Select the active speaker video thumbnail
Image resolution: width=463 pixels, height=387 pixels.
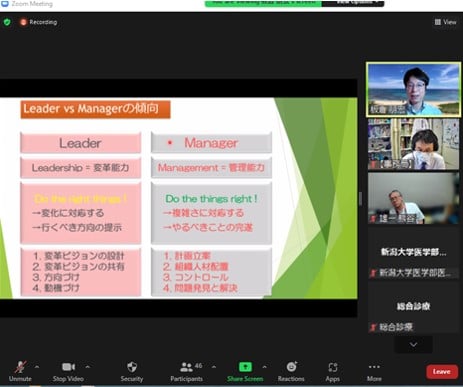tap(413, 90)
